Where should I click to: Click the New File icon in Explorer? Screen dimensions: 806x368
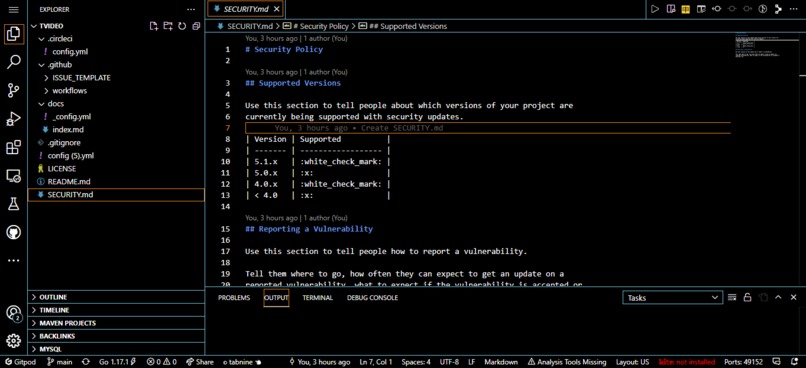(x=154, y=26)
